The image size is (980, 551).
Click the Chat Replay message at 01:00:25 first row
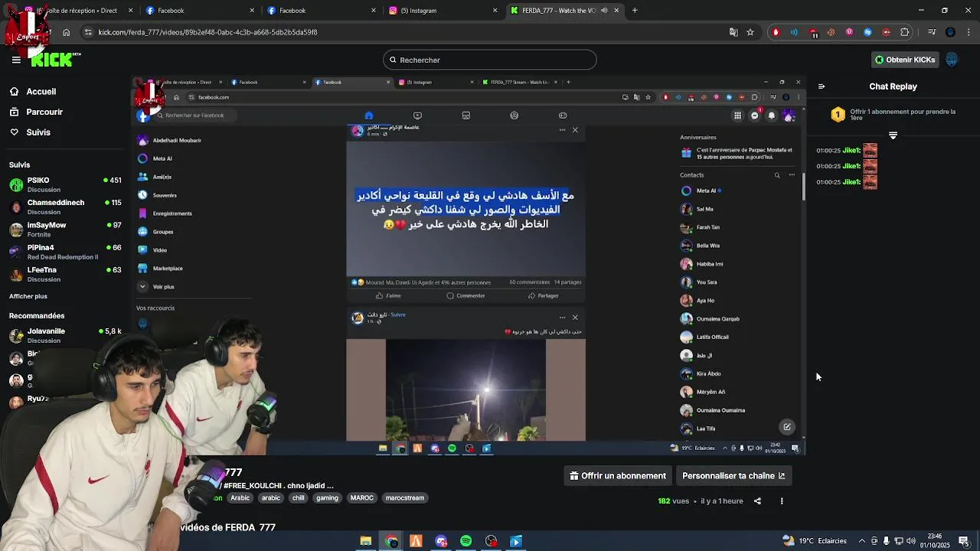[x=847, y=151]
